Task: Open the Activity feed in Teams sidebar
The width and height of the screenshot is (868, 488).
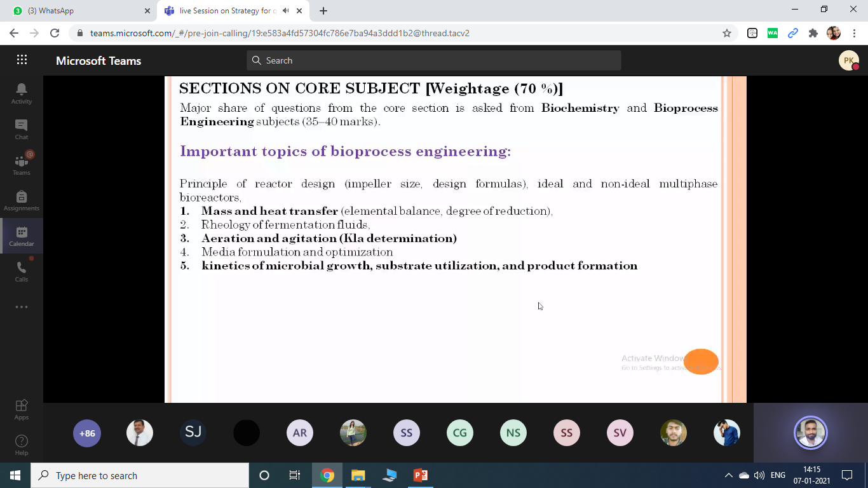Action: coord(22,93)
